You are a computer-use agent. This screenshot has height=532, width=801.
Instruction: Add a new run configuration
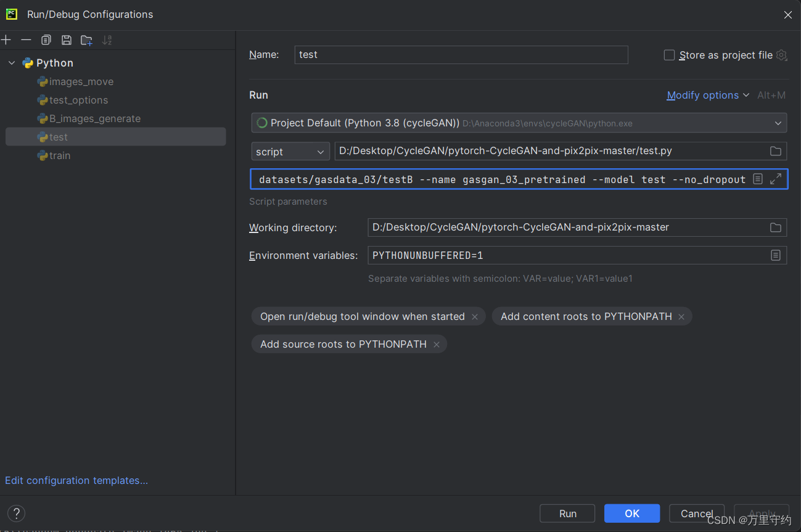click(6, 40)
